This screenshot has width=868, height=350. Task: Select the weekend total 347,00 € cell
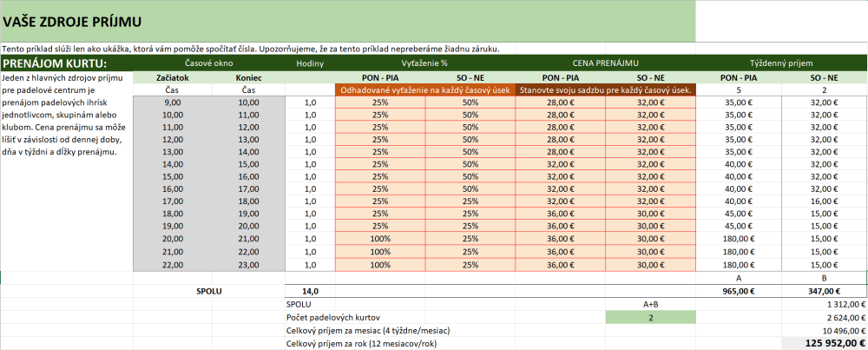[824, 291]
